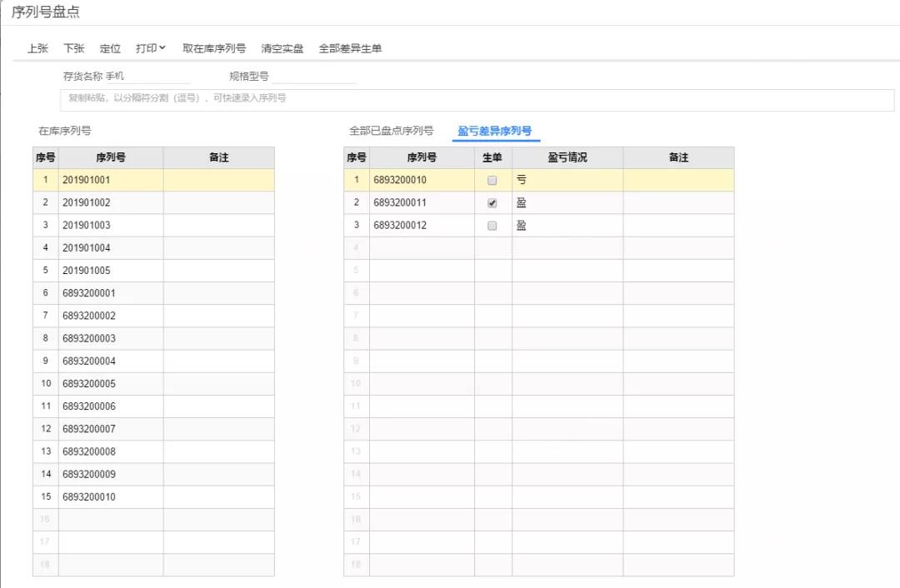Click right table 备注 column header
Image resolution: width=900 pixels, height=588 pixels.
click(x=678, y=157)
